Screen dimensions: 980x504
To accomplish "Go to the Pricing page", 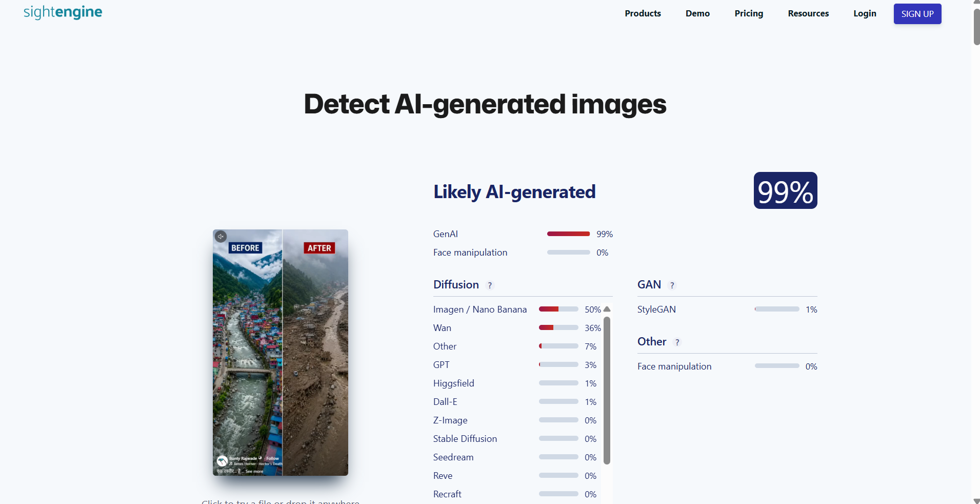I will (749, 13).
